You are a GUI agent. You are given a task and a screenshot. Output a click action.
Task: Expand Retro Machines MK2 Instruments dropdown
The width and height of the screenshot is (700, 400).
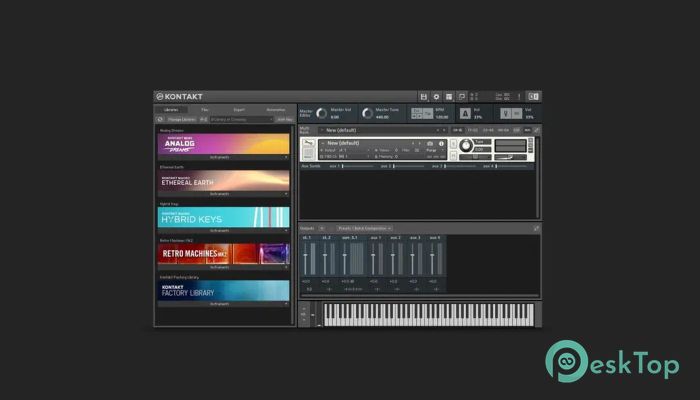tap(223, 267)
